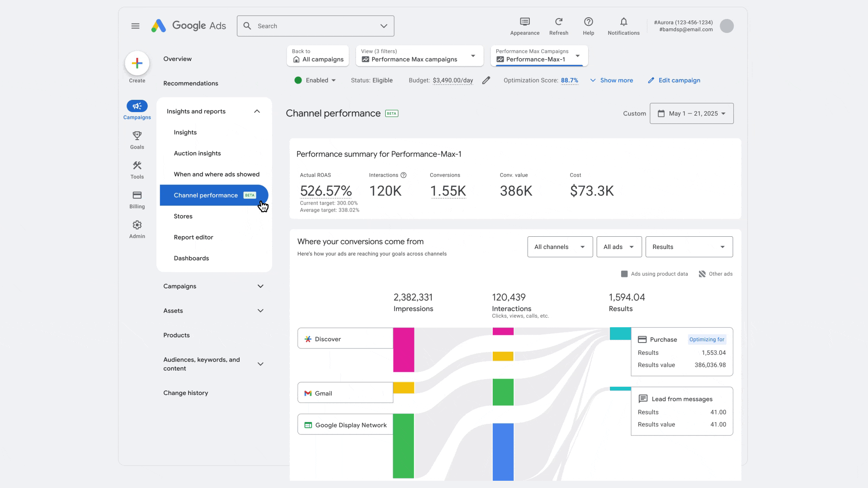Click the magnifier search icon

pos(247,26)
